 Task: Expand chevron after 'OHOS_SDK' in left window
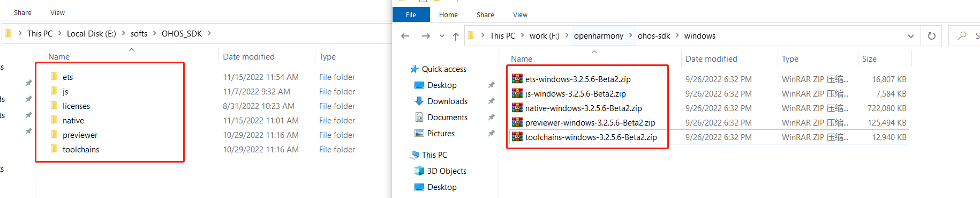209,33
